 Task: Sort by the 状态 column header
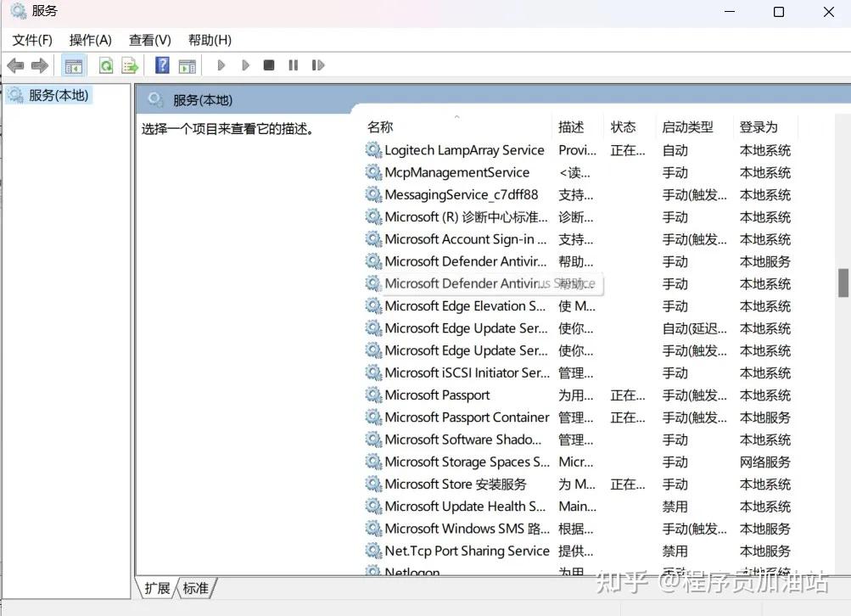coord(630,127)
